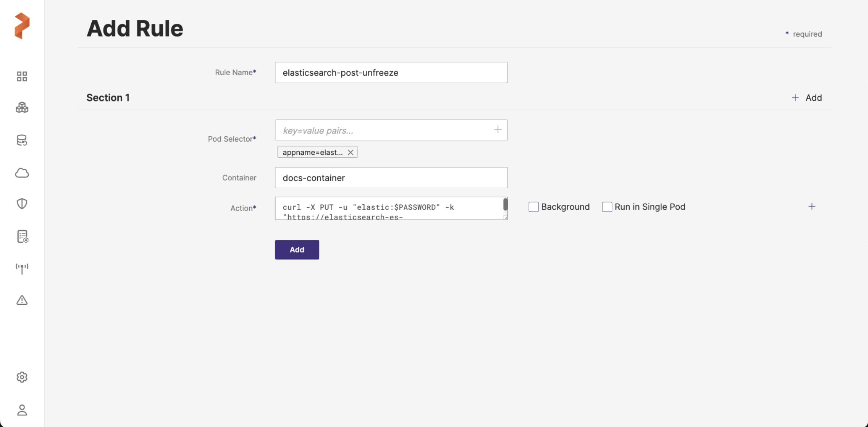Open the backups database icon

(x=22, y=140)
